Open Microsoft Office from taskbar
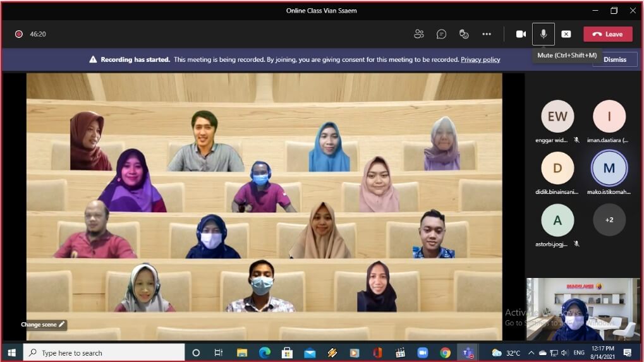 click(377, 353)
